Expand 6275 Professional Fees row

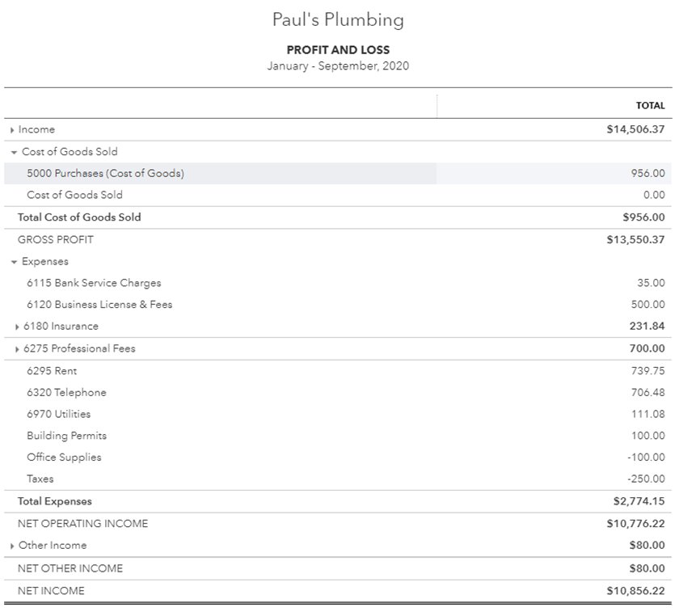18,349
